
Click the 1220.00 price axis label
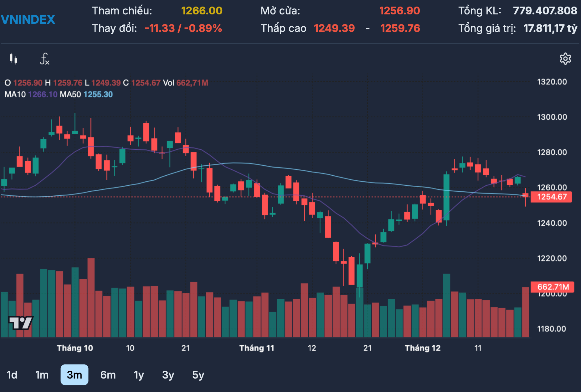point(552,258)
